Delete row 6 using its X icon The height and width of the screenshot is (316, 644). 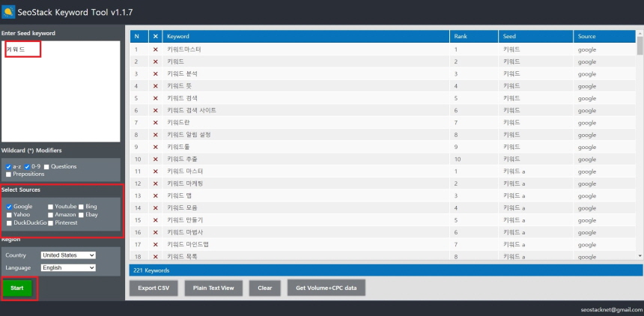[155, 111]
